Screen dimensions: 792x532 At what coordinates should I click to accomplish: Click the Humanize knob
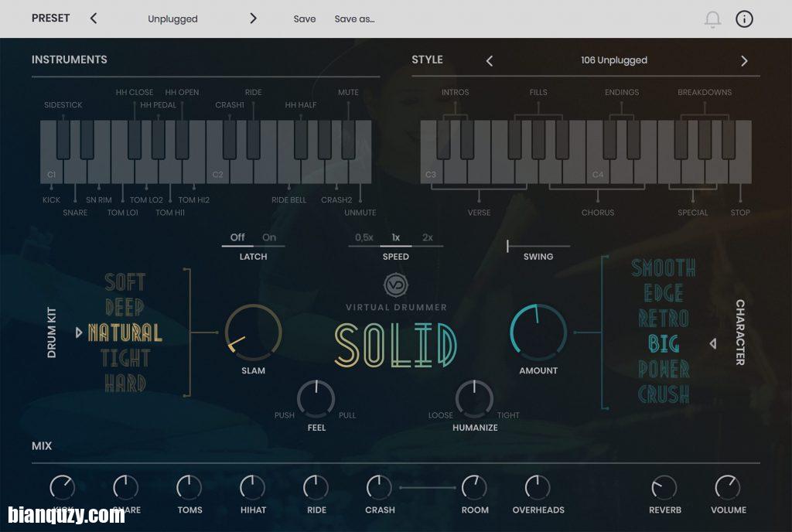pos(474,399)
